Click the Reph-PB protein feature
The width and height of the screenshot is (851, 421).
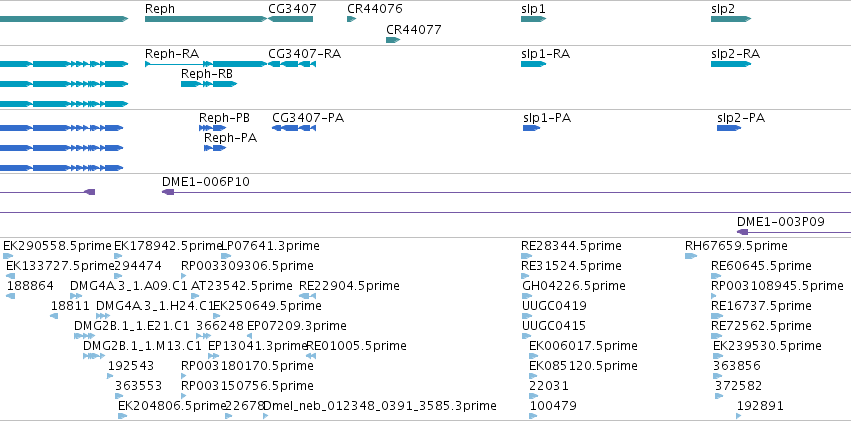point(213,128)
